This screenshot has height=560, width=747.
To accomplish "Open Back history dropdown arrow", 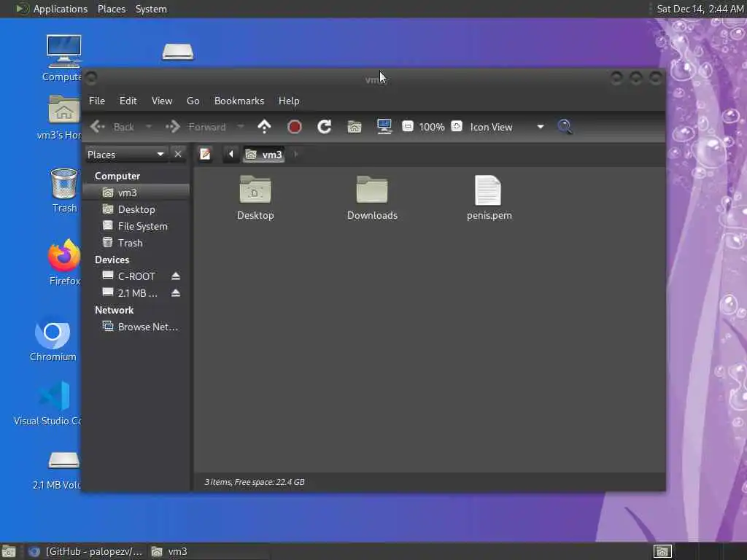I will 149,127.
